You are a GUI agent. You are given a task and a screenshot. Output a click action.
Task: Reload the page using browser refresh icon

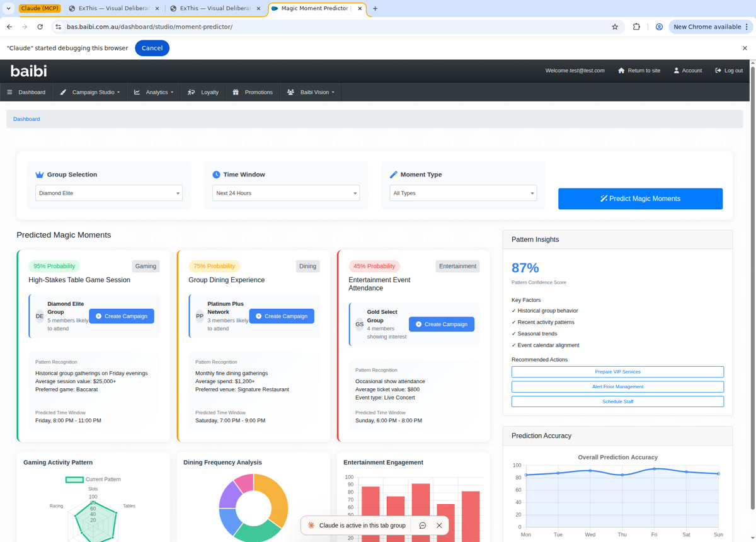40,27
